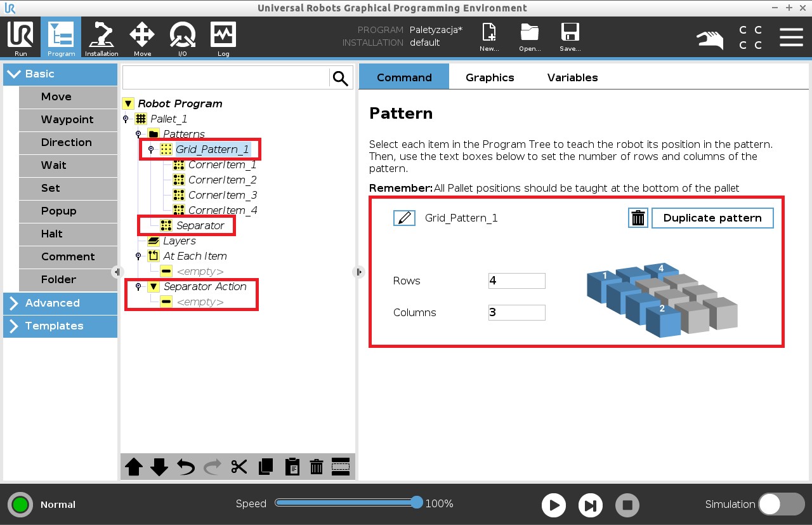Viewport: 812px width, 525px height.
Task: Move node up with up arrow
Action: coord(134,467)
